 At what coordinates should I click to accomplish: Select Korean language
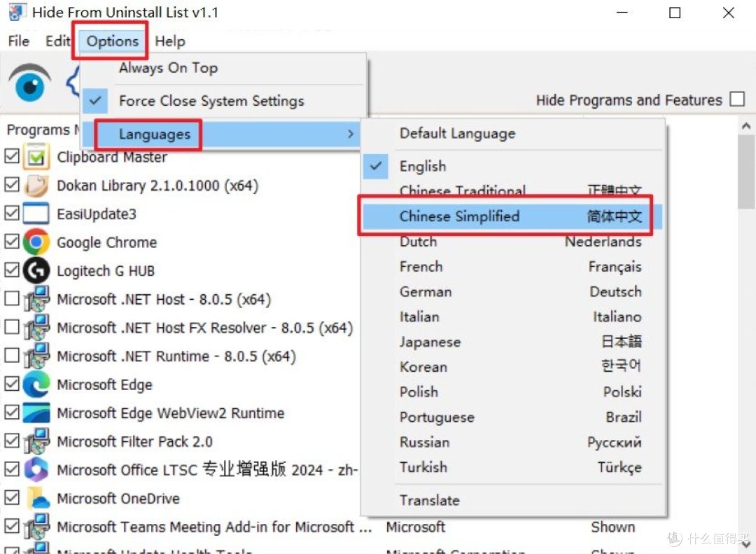click(512, 367)
